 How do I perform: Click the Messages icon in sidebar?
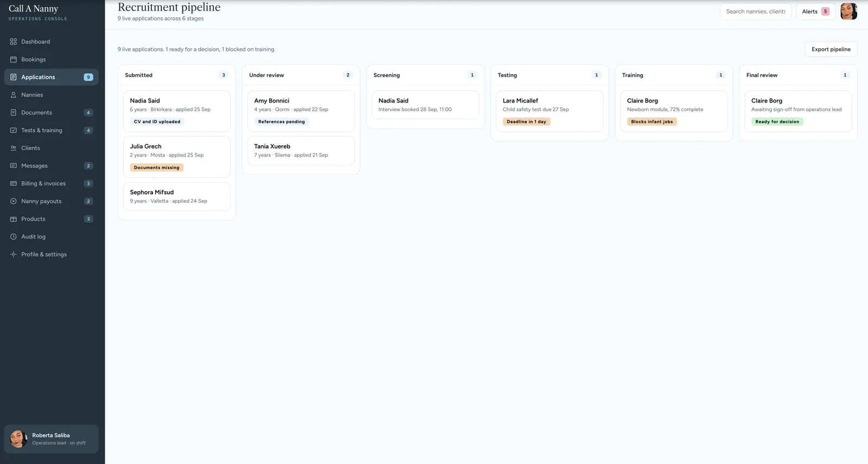[x=14, y=166]
